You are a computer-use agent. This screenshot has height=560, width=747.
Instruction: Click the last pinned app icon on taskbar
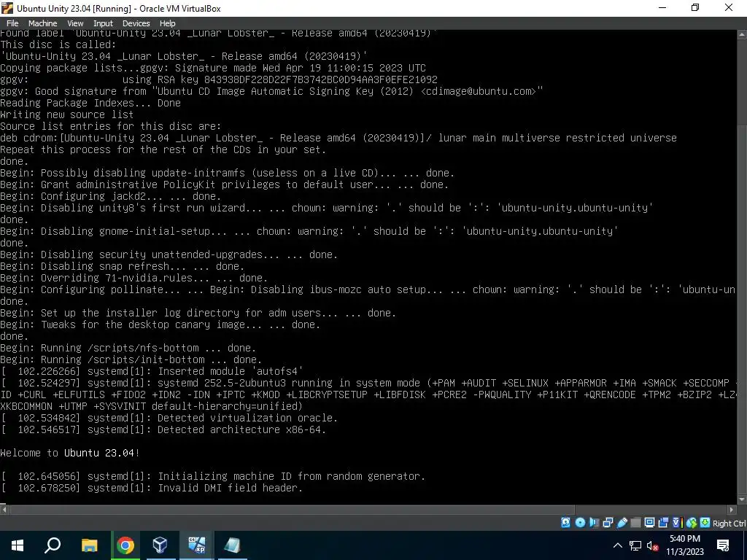click(x=233, y=545)
